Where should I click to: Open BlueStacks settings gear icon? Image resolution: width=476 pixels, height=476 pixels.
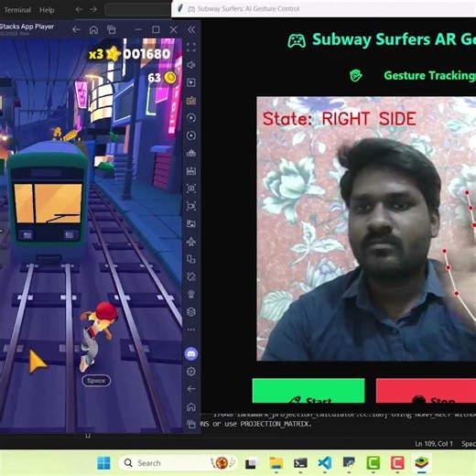point(191,372)
